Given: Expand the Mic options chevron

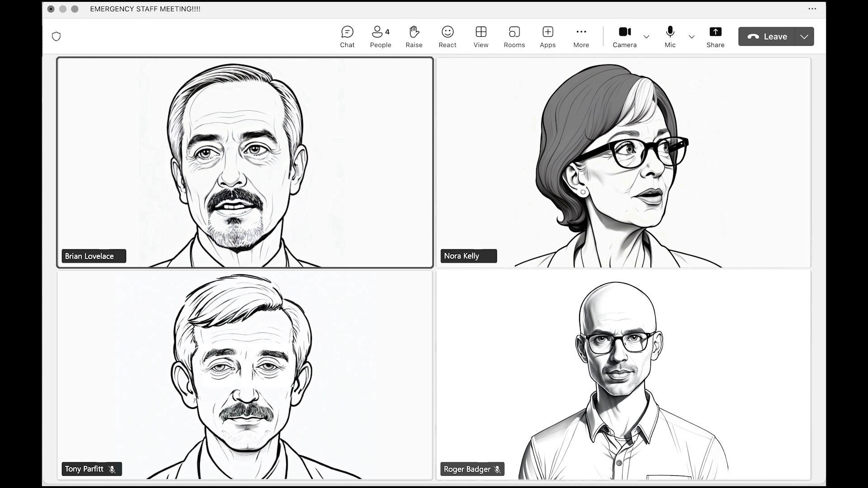Looking at the screenshot, I should point(692,37).
